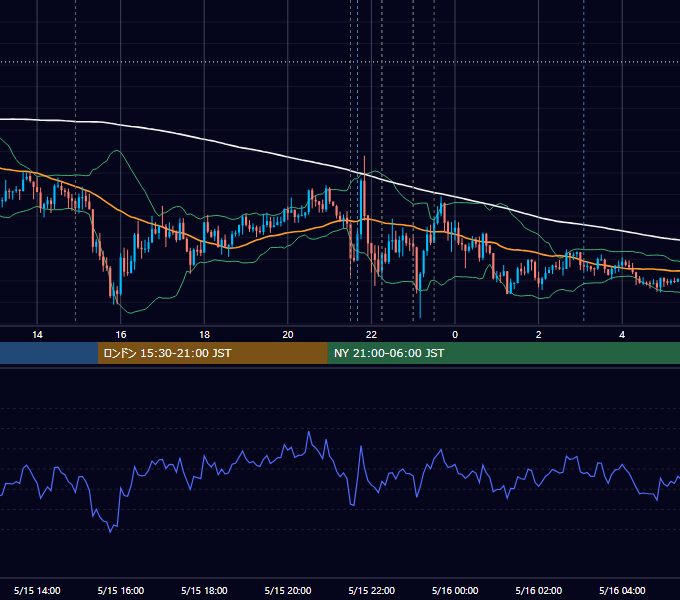Click the NY 21:00-06:00 JST session bar
This screenshot has height=600, width=680.
pos(503,353)
